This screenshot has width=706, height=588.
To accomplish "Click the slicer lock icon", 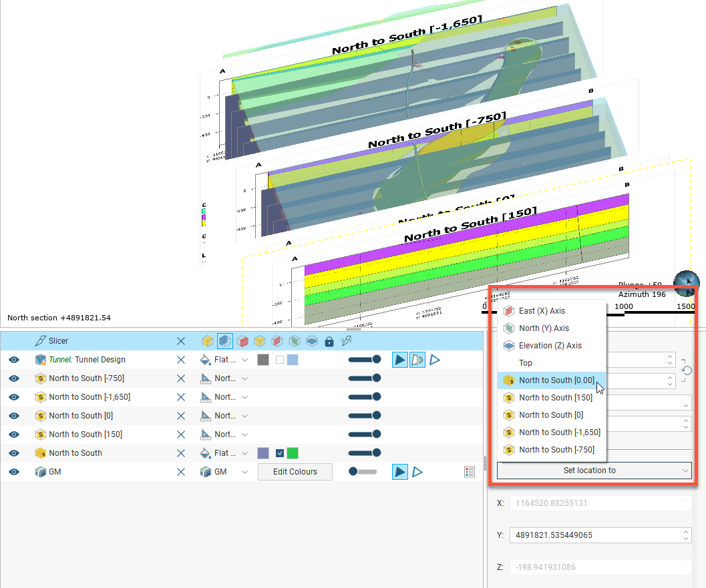I will pos(329,341).
